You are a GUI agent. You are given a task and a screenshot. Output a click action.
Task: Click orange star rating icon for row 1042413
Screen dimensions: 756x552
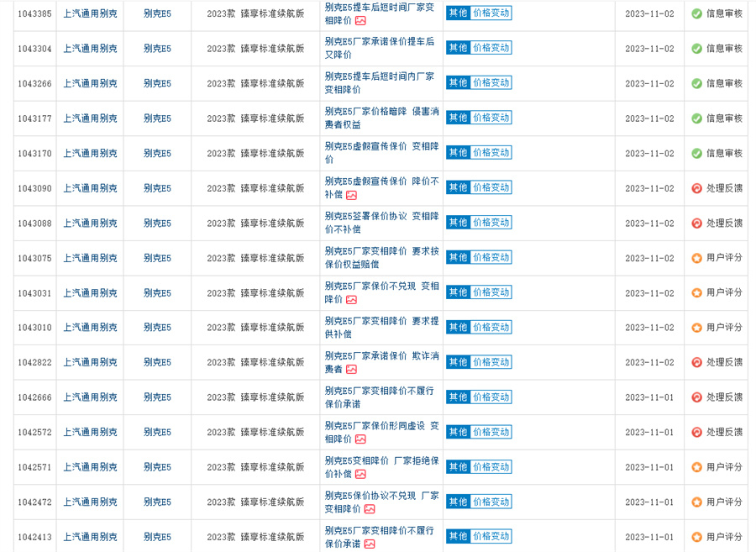pos(696,537)
